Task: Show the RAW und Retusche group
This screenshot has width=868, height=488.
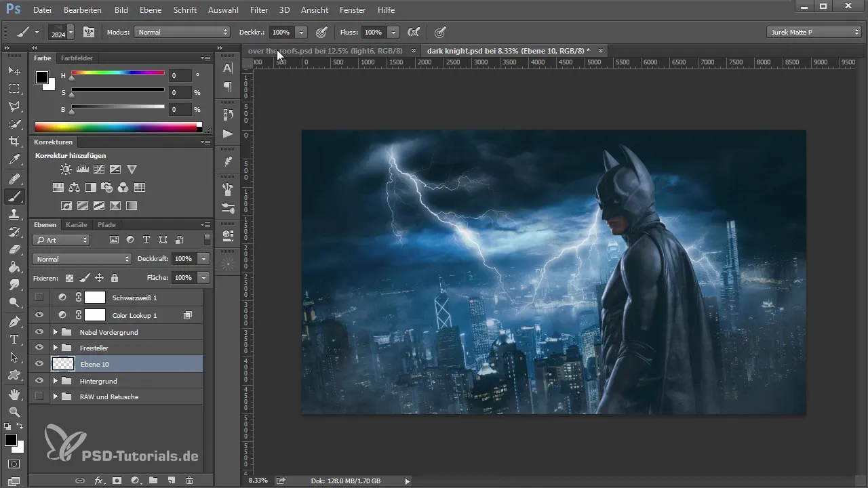Action: [39, 396]
